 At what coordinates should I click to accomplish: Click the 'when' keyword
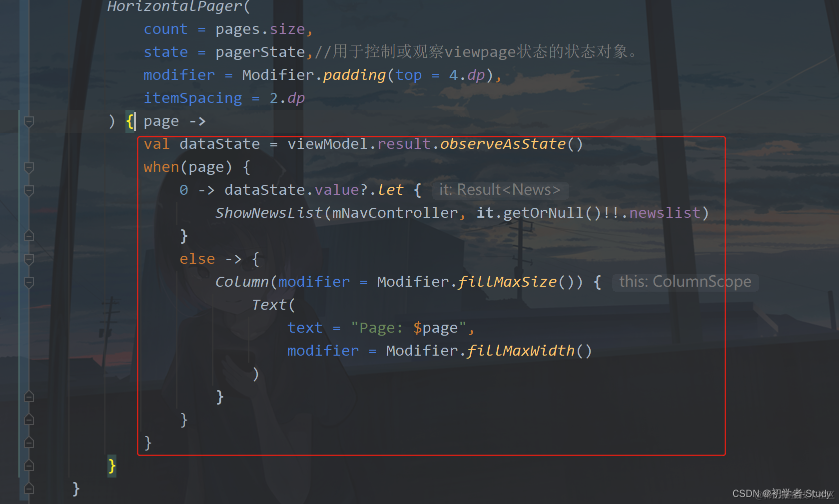coord(161,167)
